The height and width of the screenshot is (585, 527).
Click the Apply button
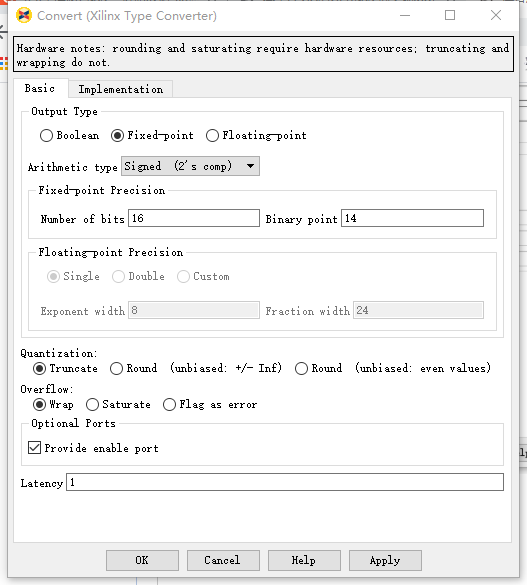(x=385, y=560)
